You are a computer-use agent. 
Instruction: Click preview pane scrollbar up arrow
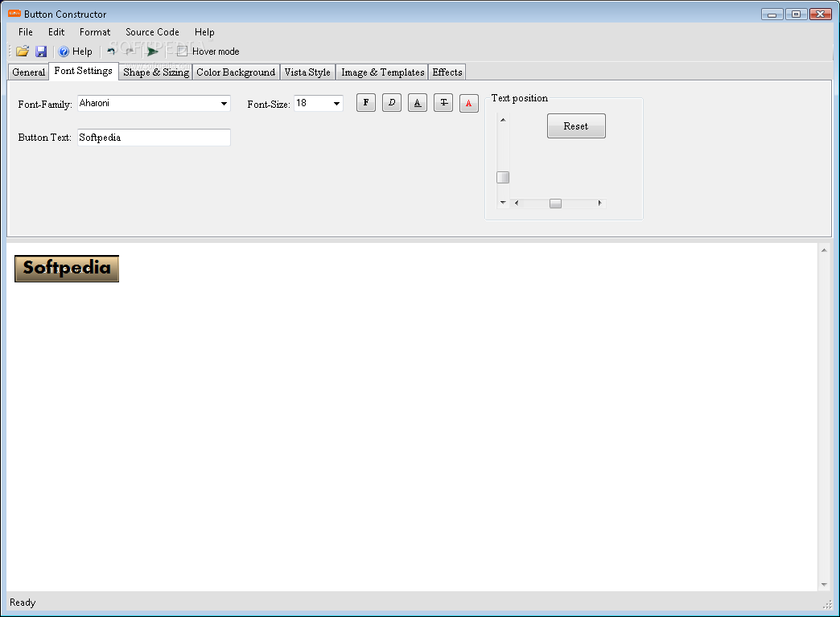tap(824, 250)
